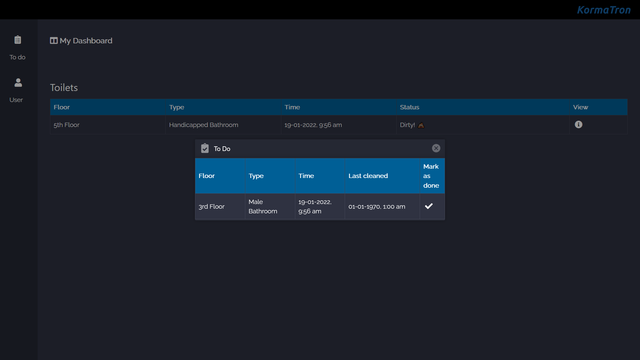The height and width of the screenshot is (360, 640).
Task: Open the User profile icon in sidebar
Action: (x=18, y=82)
